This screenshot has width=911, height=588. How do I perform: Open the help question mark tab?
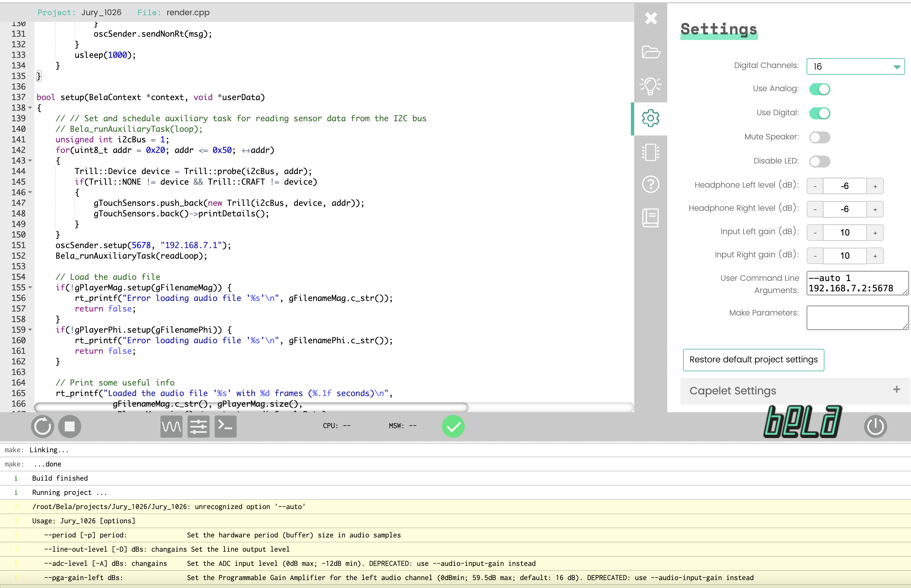(x=651, y=185)
